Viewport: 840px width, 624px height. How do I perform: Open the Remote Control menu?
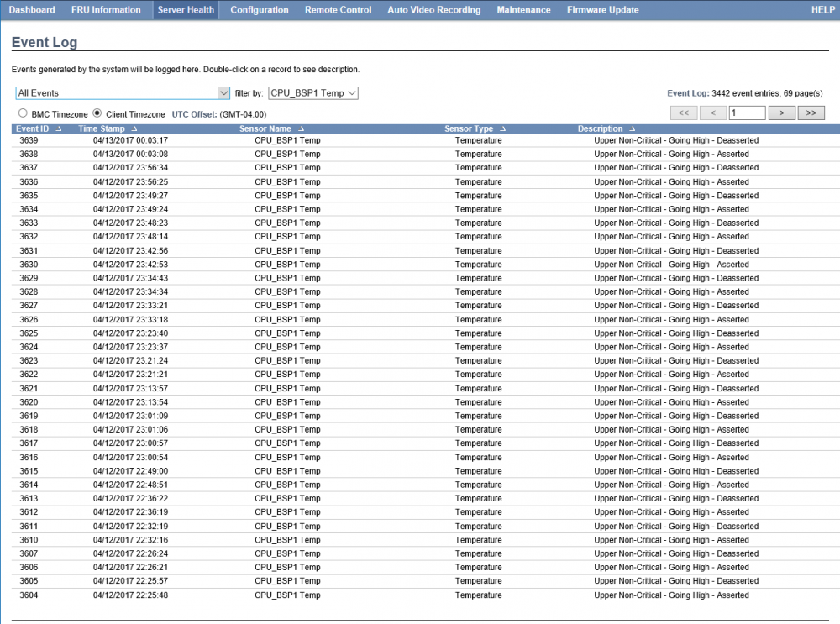point(338,9)
